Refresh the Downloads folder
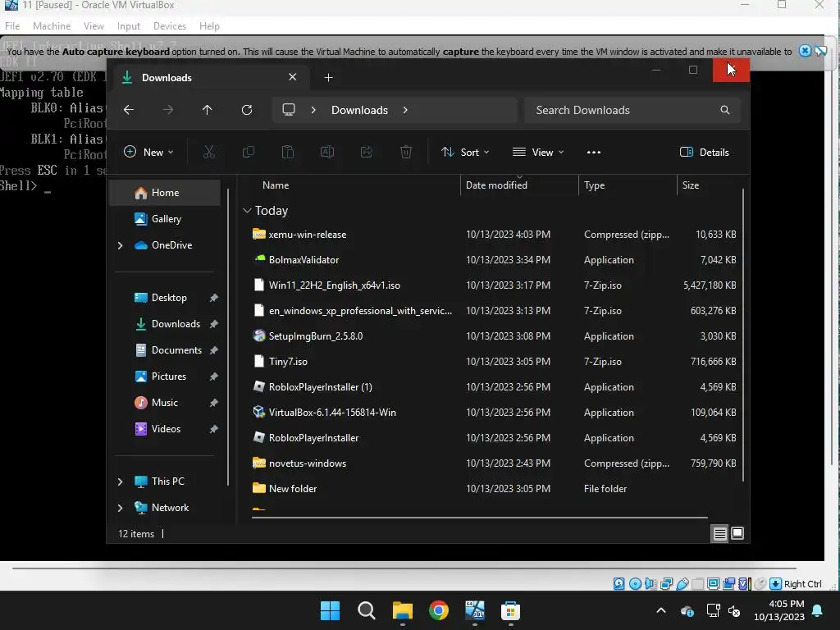Image resolution: width=840 pixels, height=630 pixels. click(x=246, y=110)
